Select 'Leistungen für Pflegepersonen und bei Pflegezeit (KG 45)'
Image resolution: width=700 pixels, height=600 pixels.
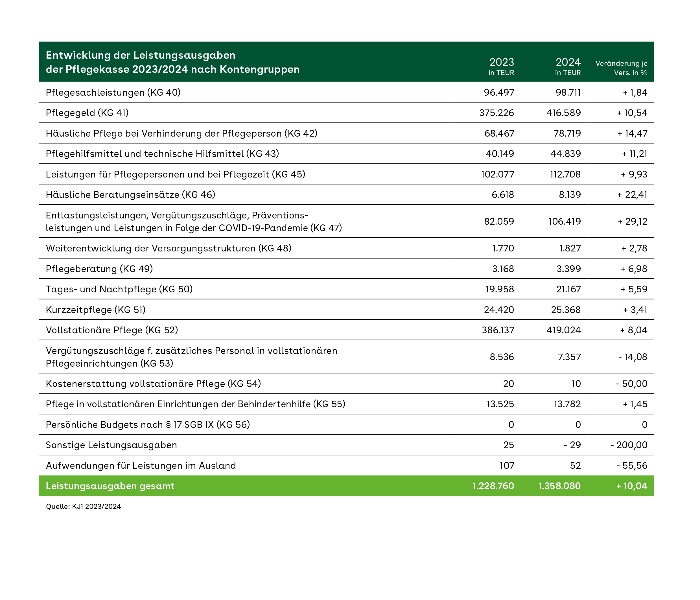tap(175, 174)
